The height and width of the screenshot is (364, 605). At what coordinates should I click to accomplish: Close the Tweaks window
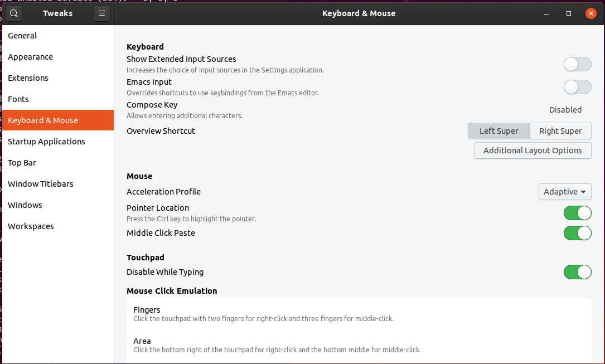point(591,13)
